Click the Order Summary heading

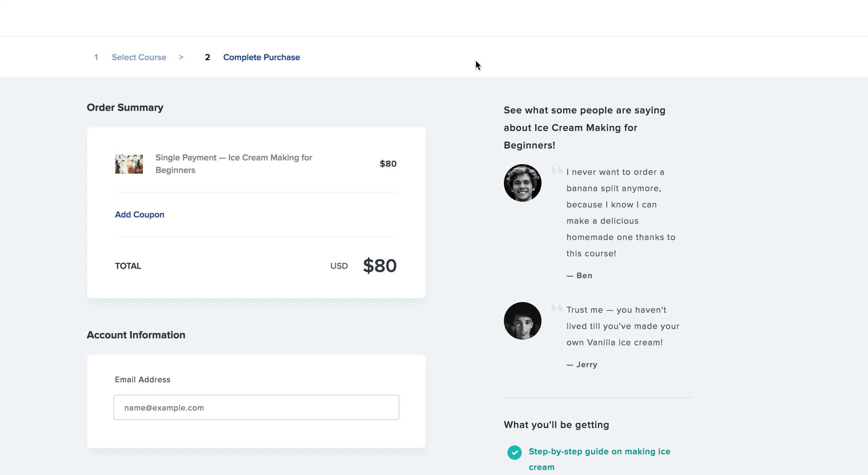pyautogui.click(x=125, y=107)
